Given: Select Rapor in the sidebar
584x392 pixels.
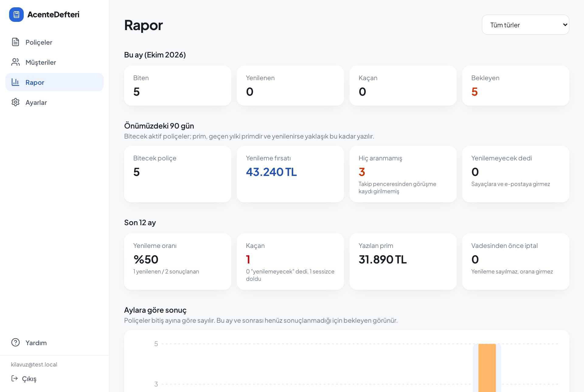Looking at the screenshot, I should pos(54,82).
